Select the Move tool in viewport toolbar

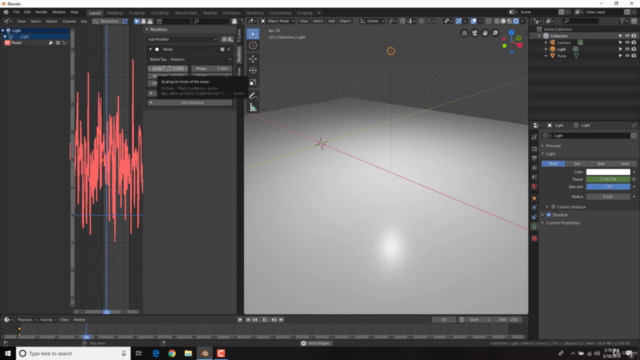pyautogui.click(x=253, y=59)
